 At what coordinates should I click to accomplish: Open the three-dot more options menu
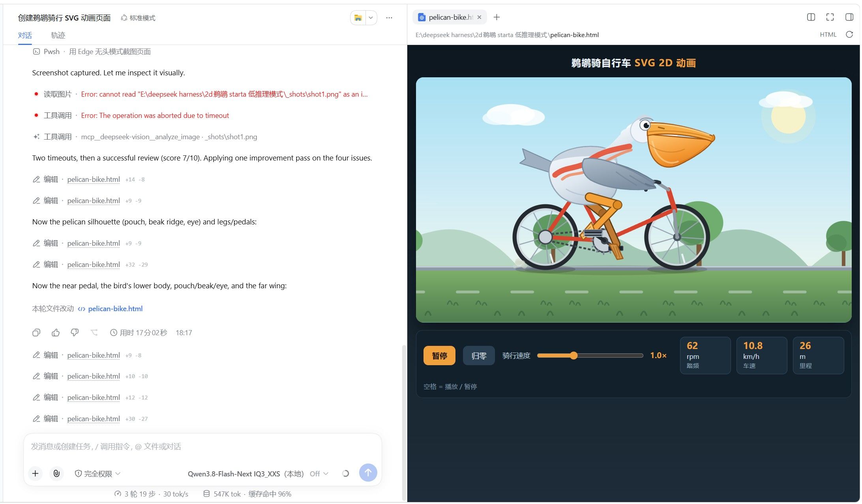pyautogui.click(x=389, y=18)
